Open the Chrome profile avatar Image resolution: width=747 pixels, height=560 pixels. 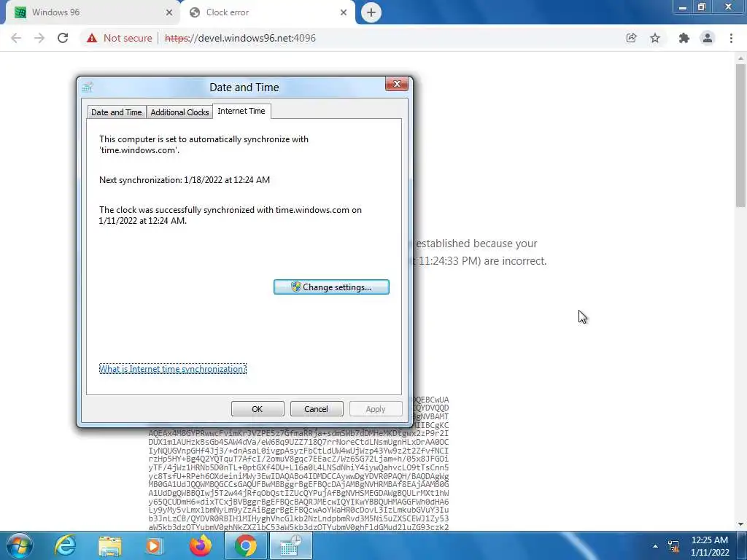pos(708,38)
